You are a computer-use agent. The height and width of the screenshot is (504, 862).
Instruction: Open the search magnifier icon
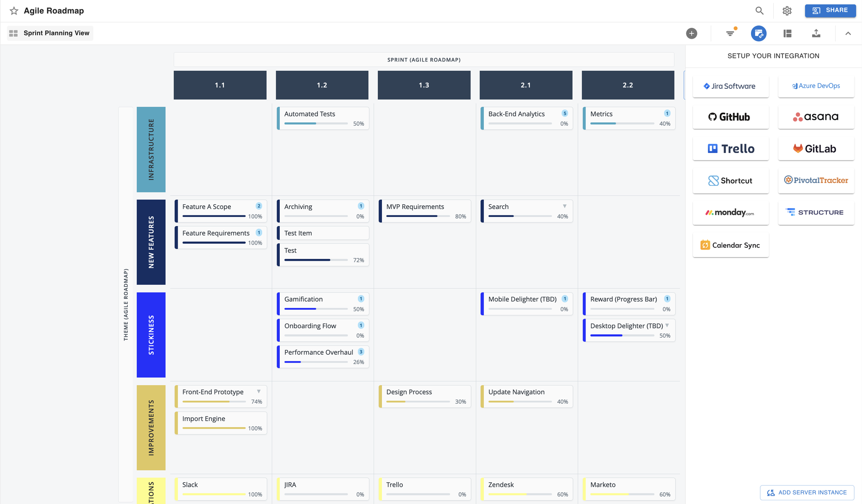pyautogui.click(x=759, y=11)
